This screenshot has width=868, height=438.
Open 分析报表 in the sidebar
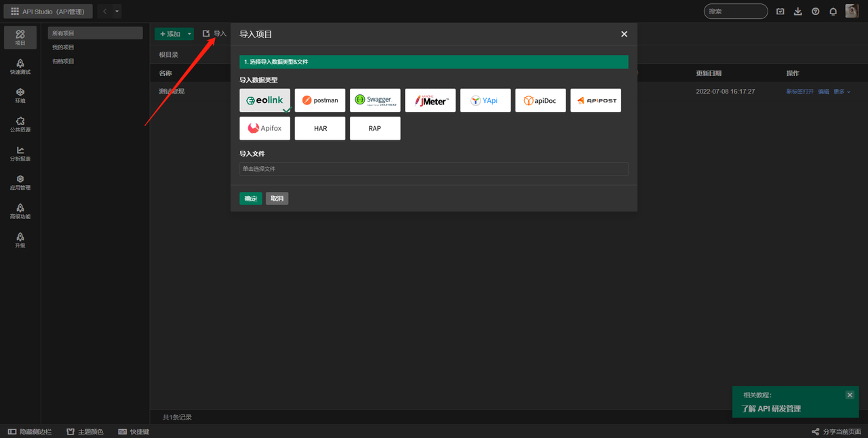tap(20, 154)
